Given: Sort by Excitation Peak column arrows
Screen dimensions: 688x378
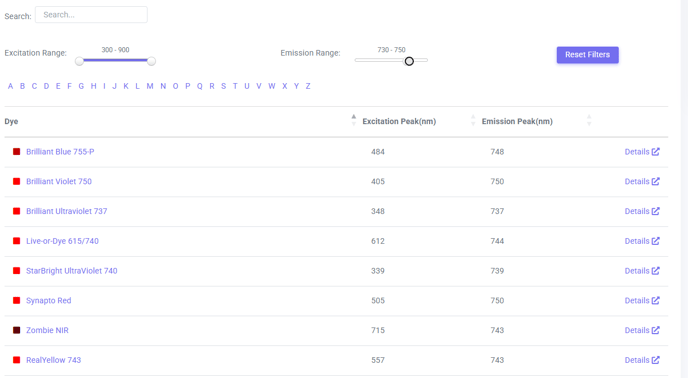Looking at the screenshot, I should (473, 120).
